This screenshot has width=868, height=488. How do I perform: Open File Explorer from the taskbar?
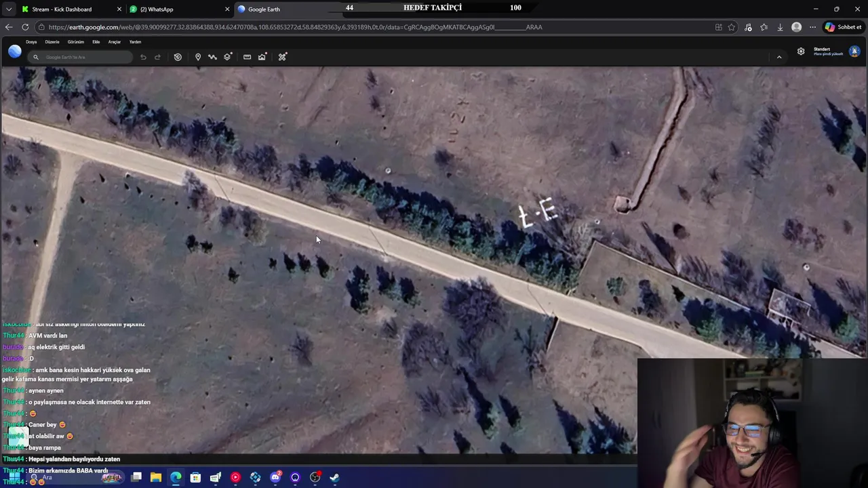click(x=156, y=477)
